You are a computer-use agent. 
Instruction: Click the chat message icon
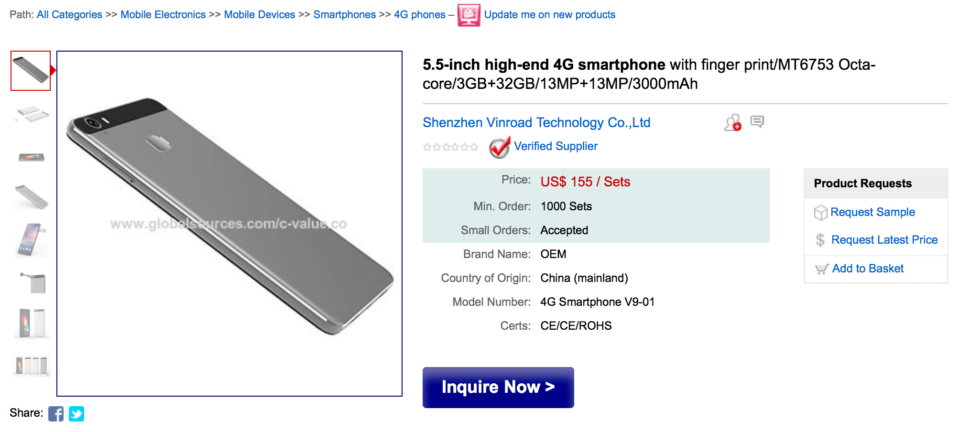[757, 122]
